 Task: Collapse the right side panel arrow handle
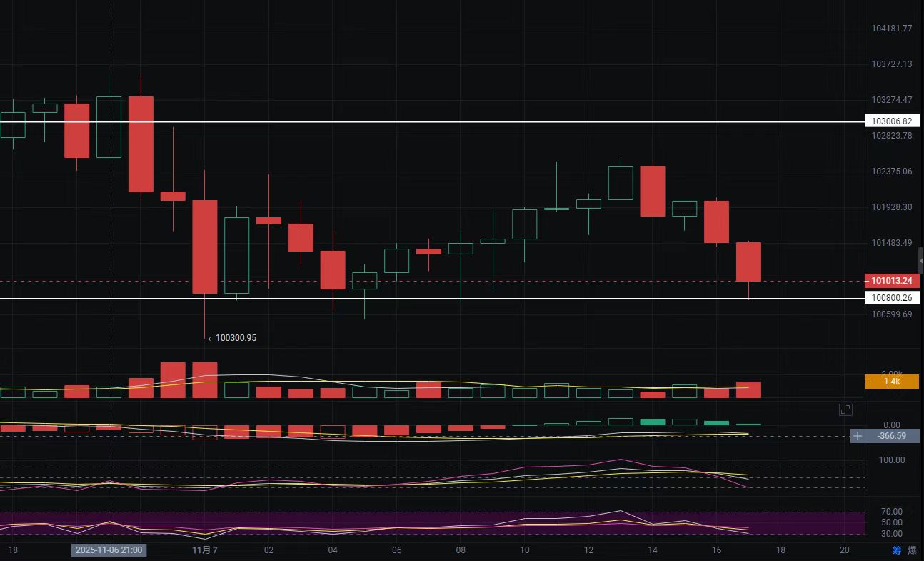coord(920,262)
